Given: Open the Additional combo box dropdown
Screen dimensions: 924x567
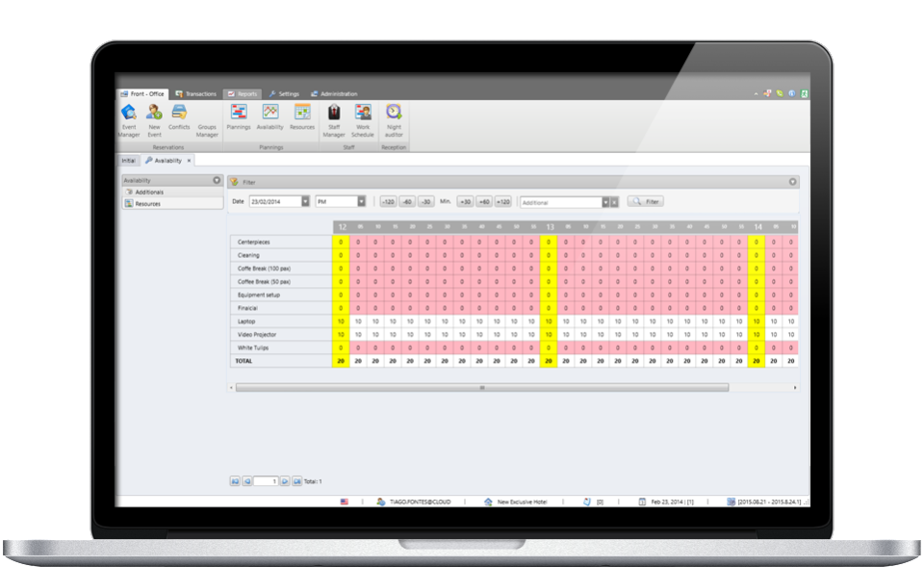Looking at the screenshot, I should pyautogui.click(x=605, y=202).
